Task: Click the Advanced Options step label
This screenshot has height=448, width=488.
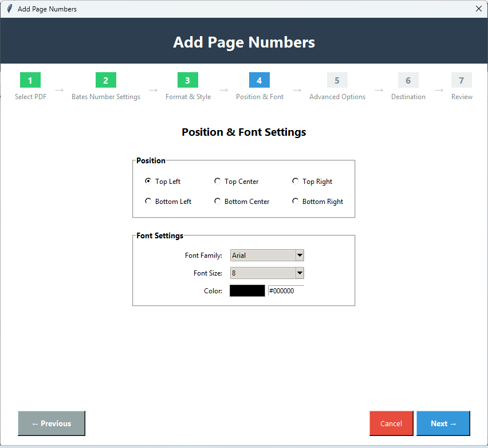Action: (x=337, y=97)
